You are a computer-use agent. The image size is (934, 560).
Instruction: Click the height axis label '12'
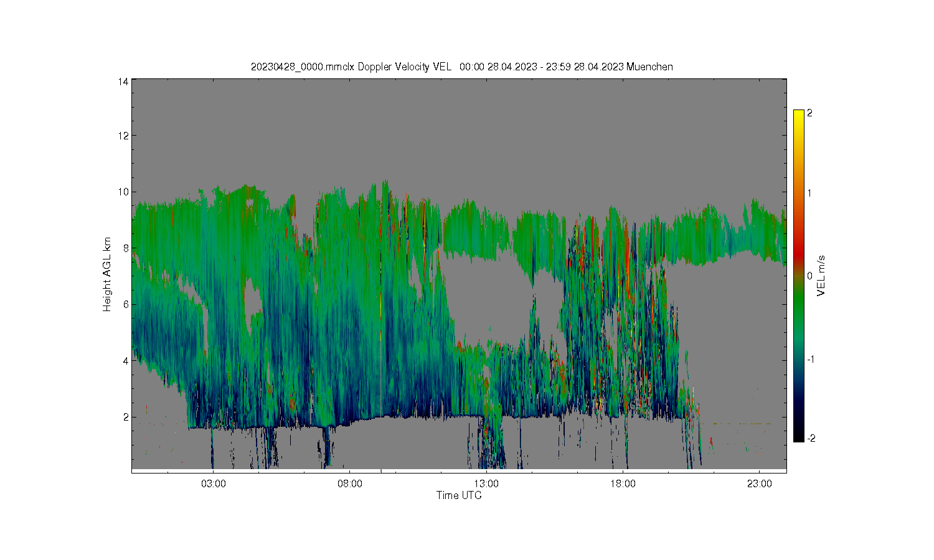pos(123,136)
